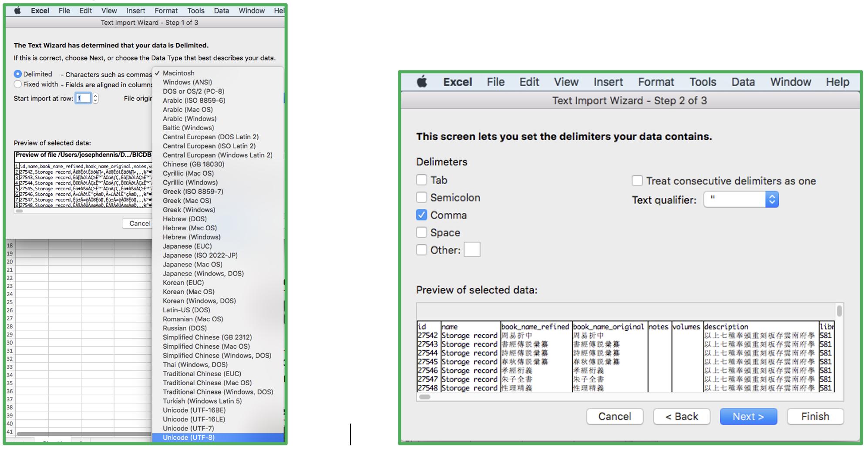Tick the Space delimiter checkbox
This screenshot has height=451, width=868.
(421, 232)
